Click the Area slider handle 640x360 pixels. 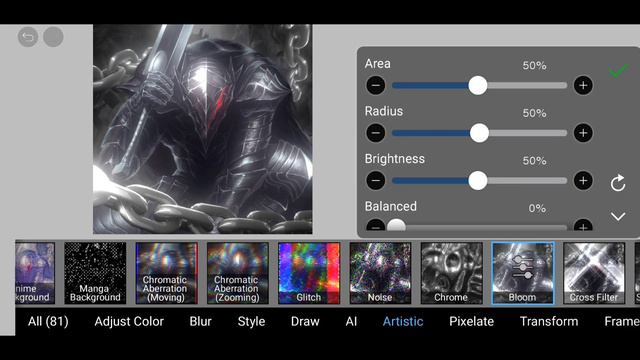tap(478, 85)
